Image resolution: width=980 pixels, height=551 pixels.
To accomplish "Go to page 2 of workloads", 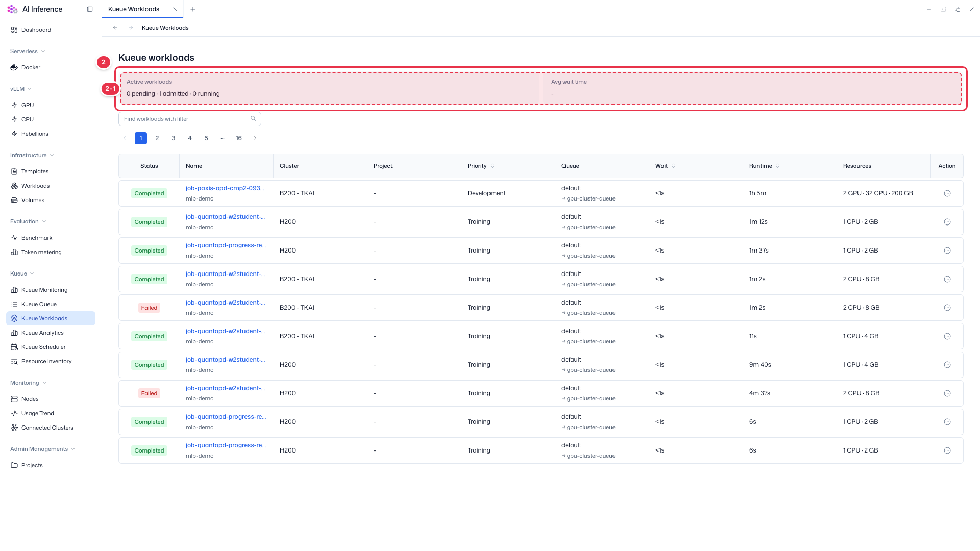I will [x=157, y=138].
